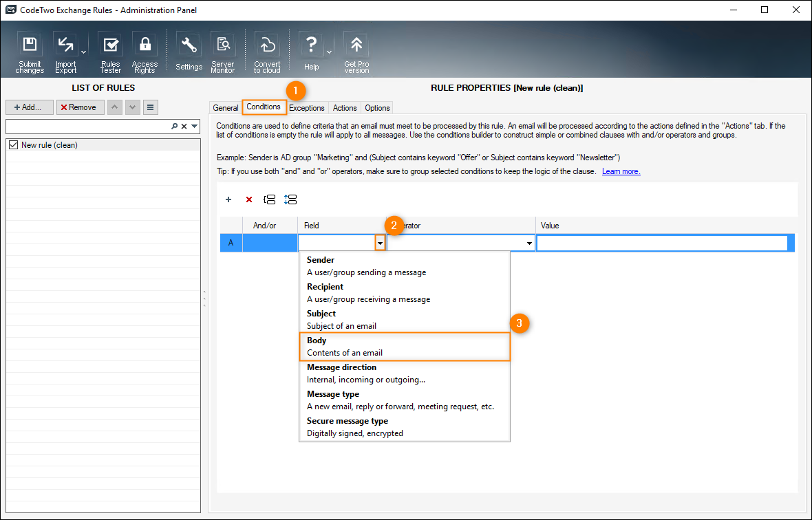The image size is (812, 520).
Task: Click the rules search input field
Action: pos(88,127)
